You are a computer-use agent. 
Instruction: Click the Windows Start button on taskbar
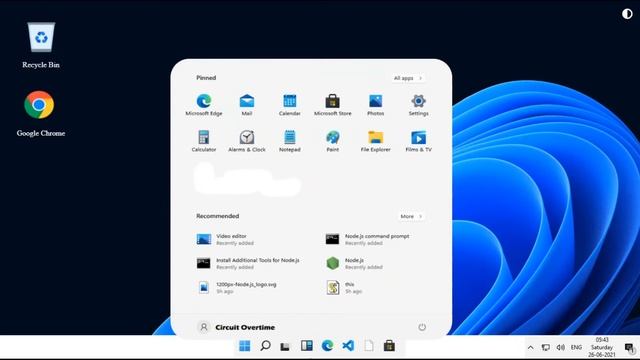(244, 346)
